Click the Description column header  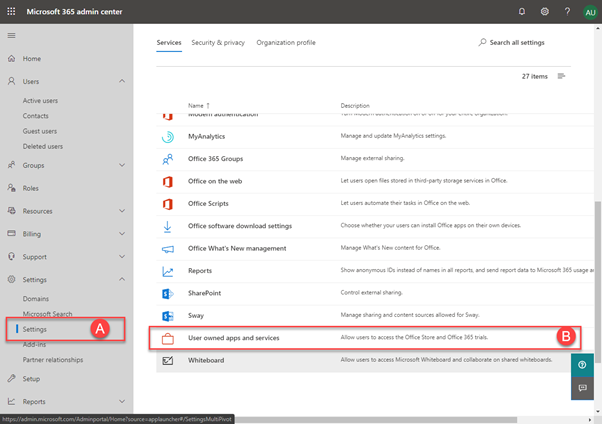click(x=355, y=106)
